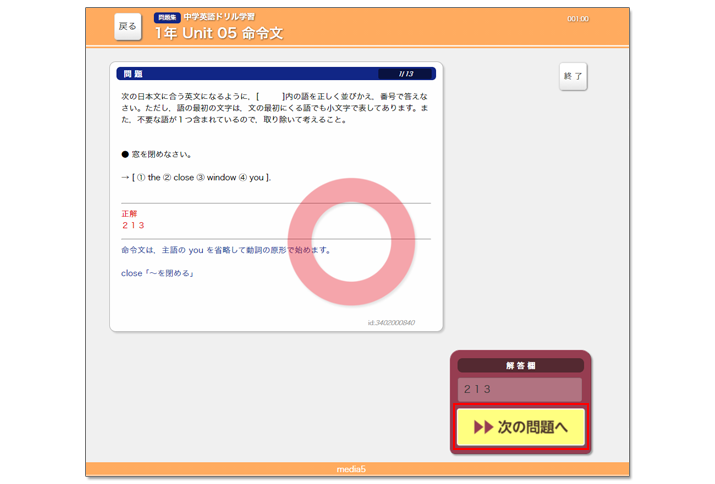Click the media5 footer text
This screenshot has height=484, width=715.
(351, 469)
